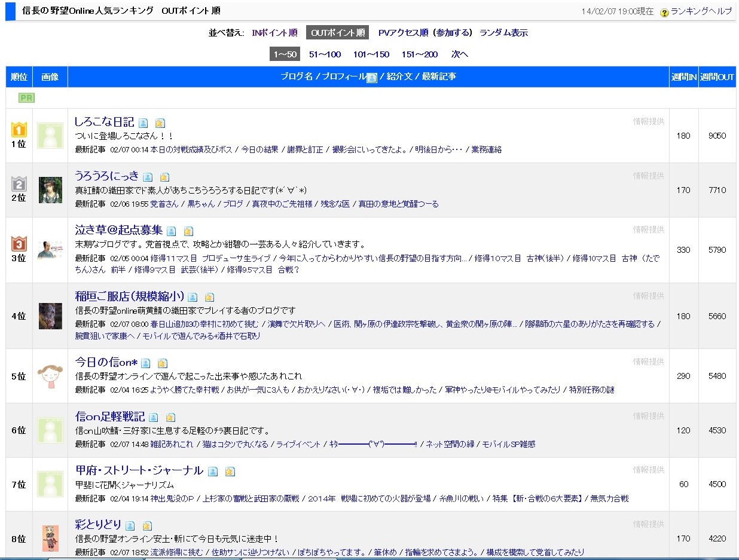Click the 稲垣ご服店 avatar thumbnail
The height and width of the screenshot is (560, 739).
(50, 316)
